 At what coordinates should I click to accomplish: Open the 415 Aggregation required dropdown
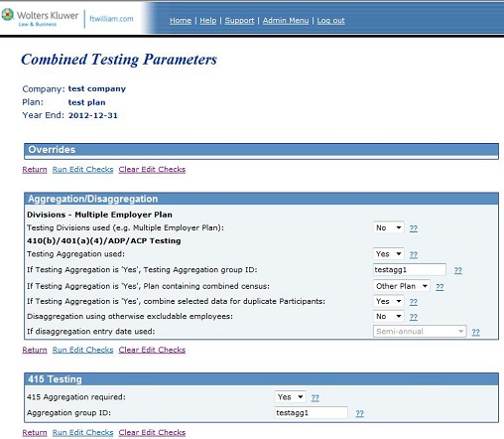point(290,397)
